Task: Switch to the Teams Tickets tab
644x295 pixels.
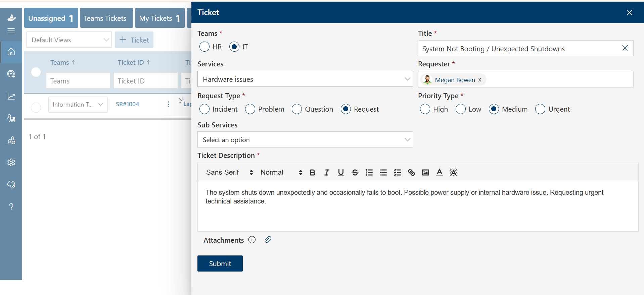Action: click(105, 18)
